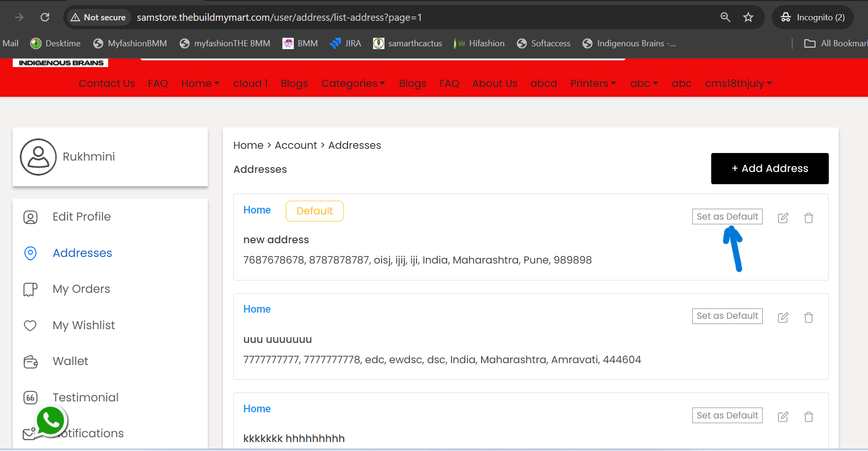The height and width of the screenshot is (451, 868).
Task: Go to Account in the breadcrumb
Action: pyautogui.click(x=296, y=145)
